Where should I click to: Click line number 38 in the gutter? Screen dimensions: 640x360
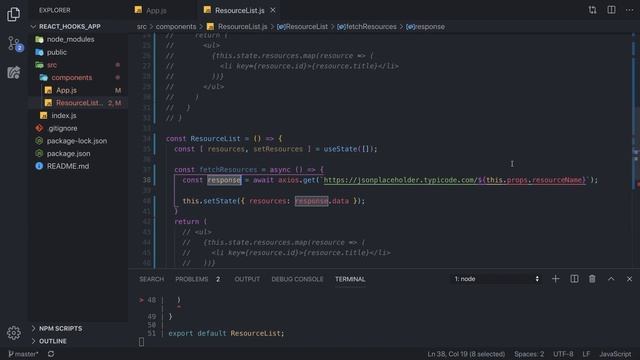tap(147, 180)
